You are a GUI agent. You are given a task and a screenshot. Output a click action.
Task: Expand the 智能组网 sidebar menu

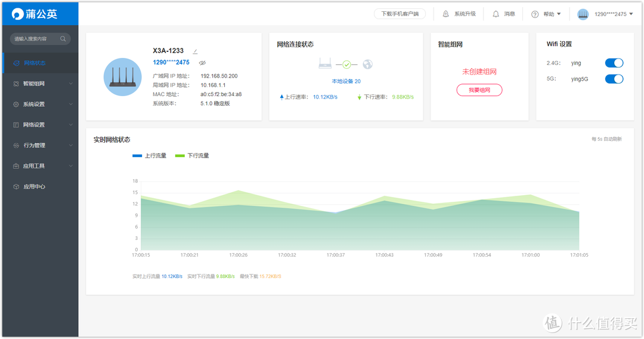[x=41, y=84]
